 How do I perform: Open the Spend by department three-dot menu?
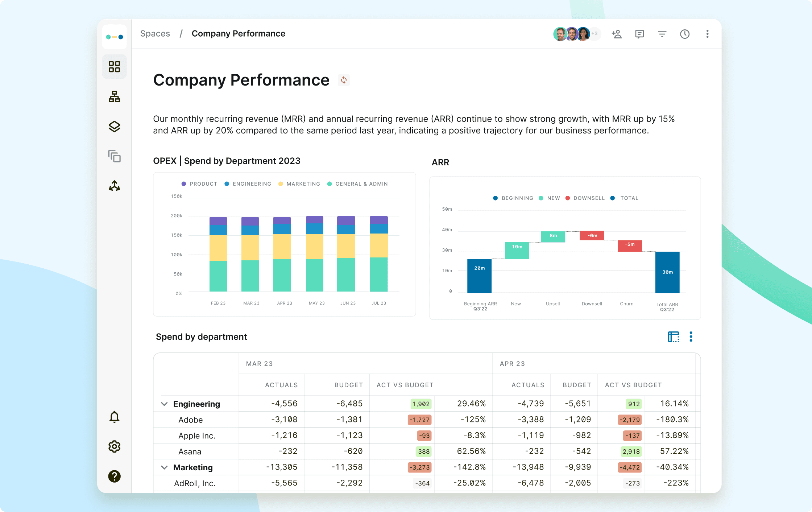pos(691,337)
